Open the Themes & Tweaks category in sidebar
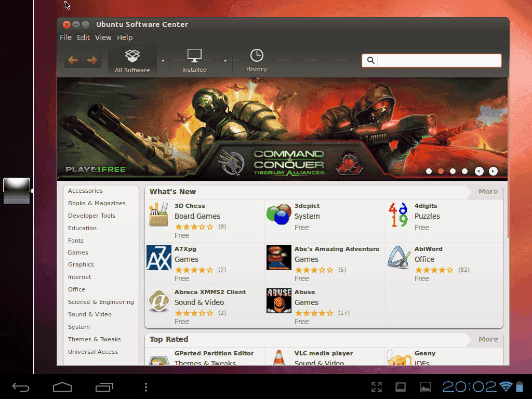Viewport: 532px width, 399px height. tap(95, 339)
